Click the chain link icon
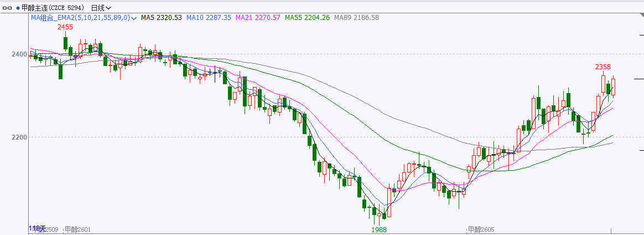This screenshot has height=235, width=644. coord(7,8)
